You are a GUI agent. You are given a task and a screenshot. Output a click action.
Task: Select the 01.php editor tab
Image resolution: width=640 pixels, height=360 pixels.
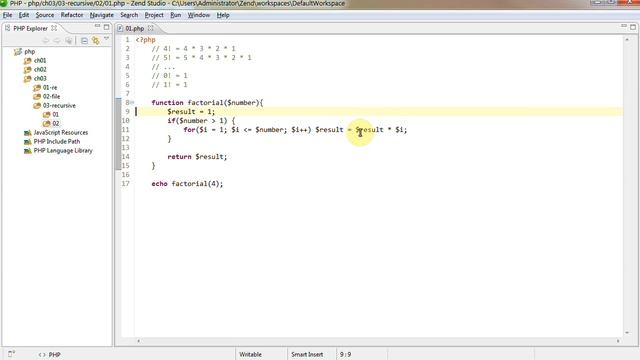134,28
